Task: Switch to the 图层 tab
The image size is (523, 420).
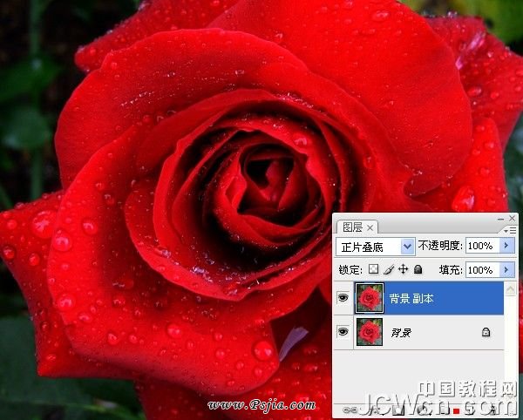Action: click(x=352, y=227)
